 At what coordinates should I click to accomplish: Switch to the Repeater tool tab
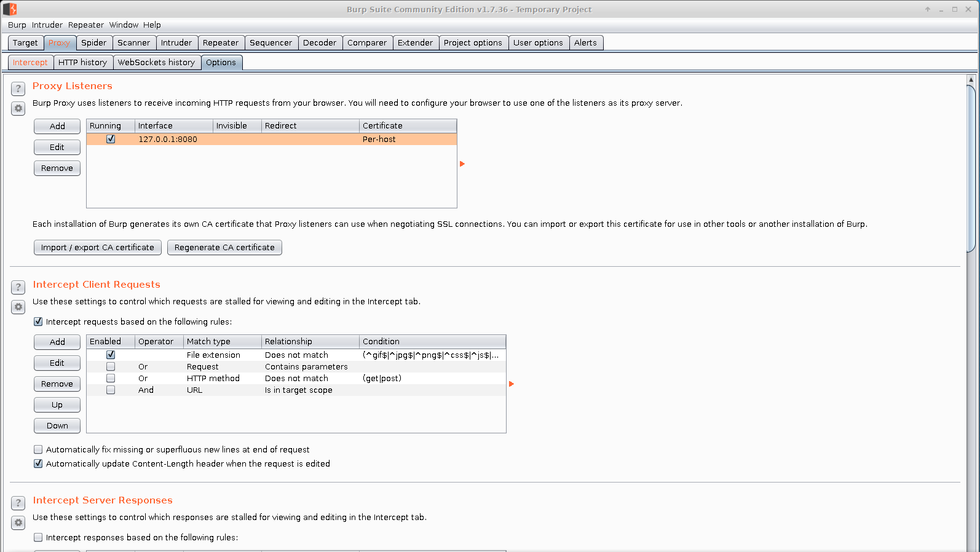(221, 43)
